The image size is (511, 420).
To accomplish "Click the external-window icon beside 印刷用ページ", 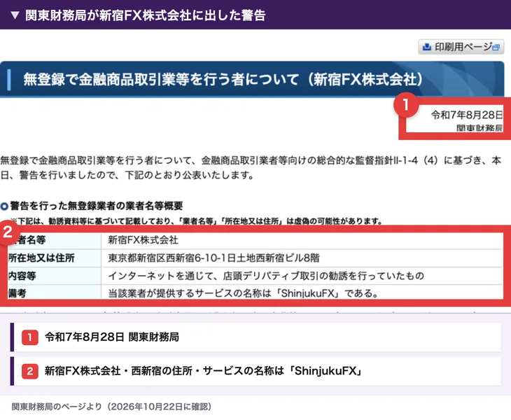I will pos(496,48).
